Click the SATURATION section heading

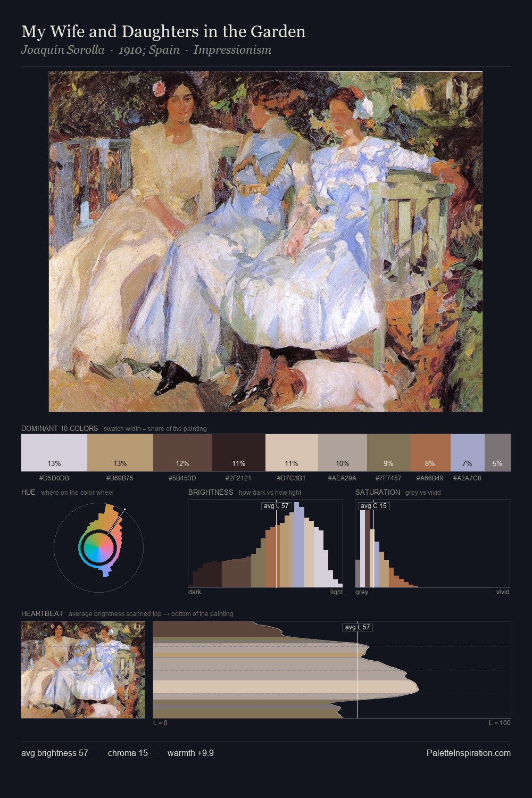(x=378, y=492)
